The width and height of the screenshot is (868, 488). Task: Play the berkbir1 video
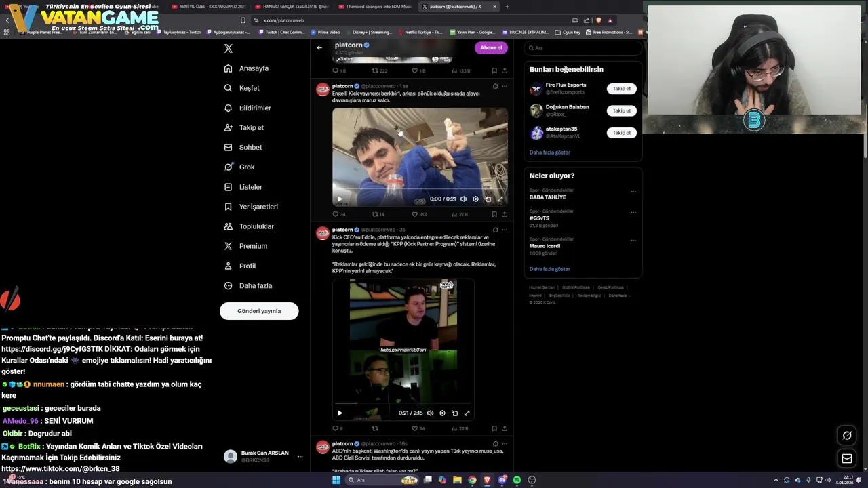340,199
